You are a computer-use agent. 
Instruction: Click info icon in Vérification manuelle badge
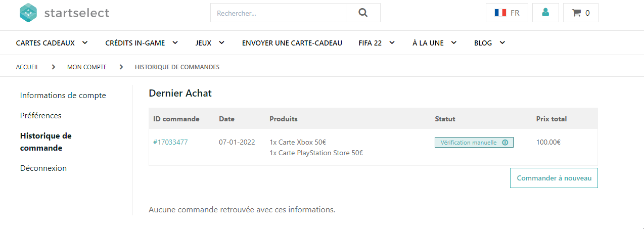[505, 143]
